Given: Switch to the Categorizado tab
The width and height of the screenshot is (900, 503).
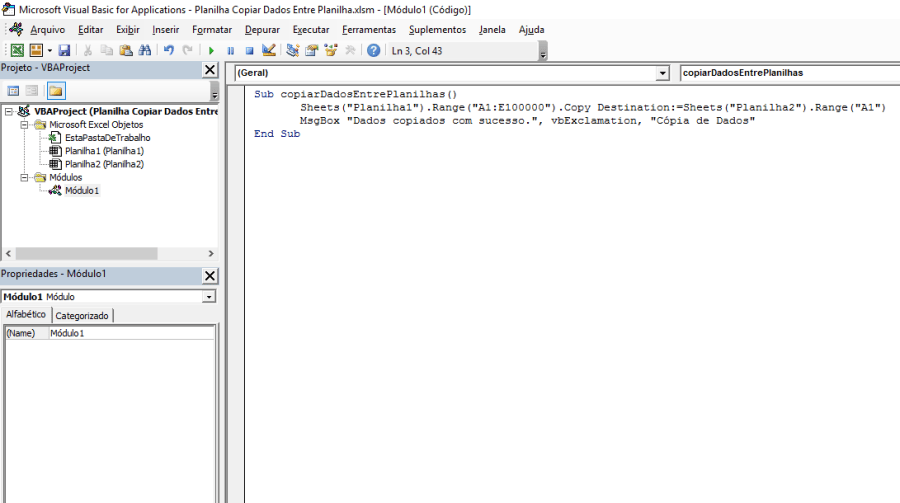Looking at the screenshot, I should point(82,316).
